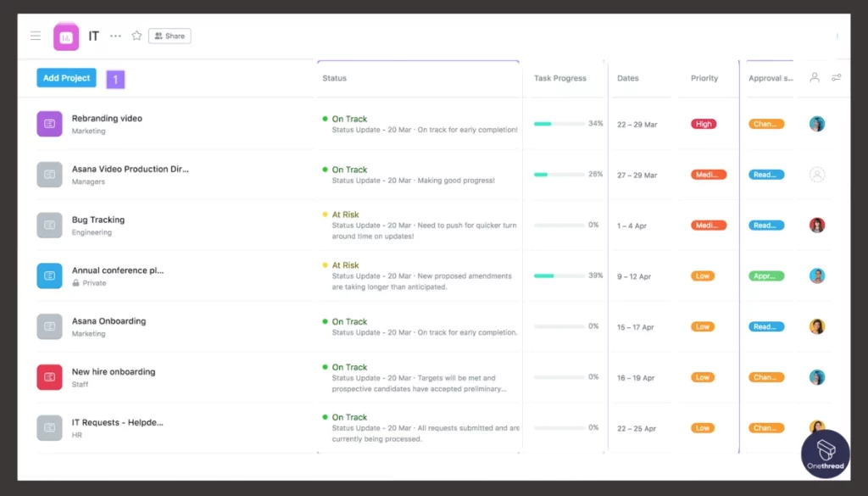Assign owner for Asana Video Production row

click(817, 175)
